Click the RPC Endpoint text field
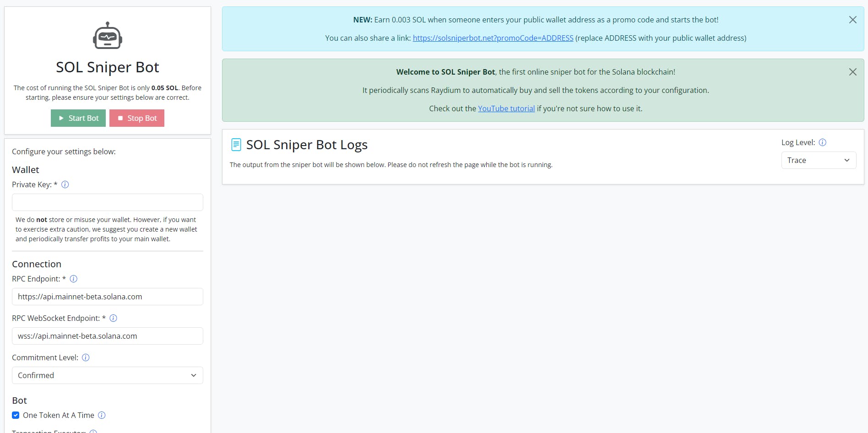 (107, 297)
